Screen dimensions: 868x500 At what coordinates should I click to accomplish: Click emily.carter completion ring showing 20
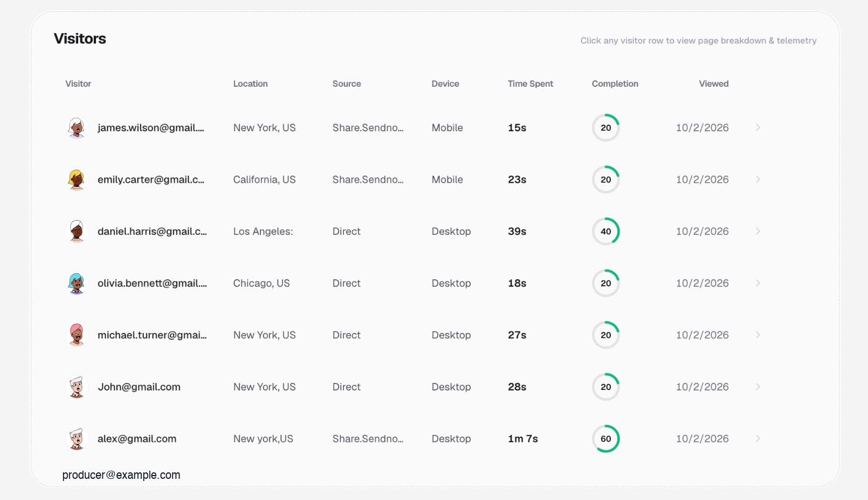click(606, 180)
